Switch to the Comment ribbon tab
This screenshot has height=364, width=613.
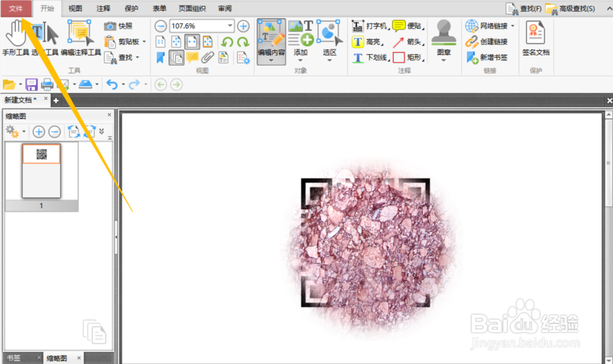(x=103, y=9)
